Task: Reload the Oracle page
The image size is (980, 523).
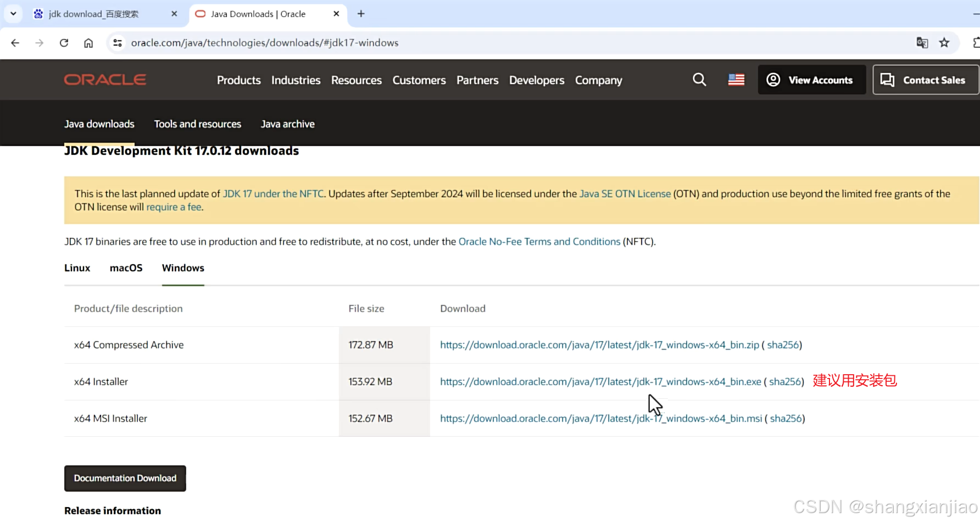Action: [64, 43]
